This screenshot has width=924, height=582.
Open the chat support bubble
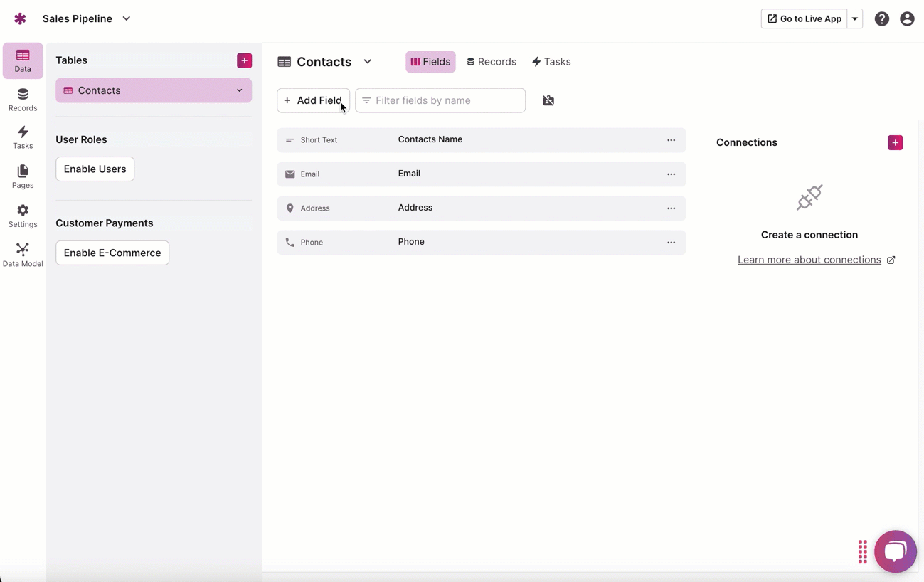coord(895,551)
